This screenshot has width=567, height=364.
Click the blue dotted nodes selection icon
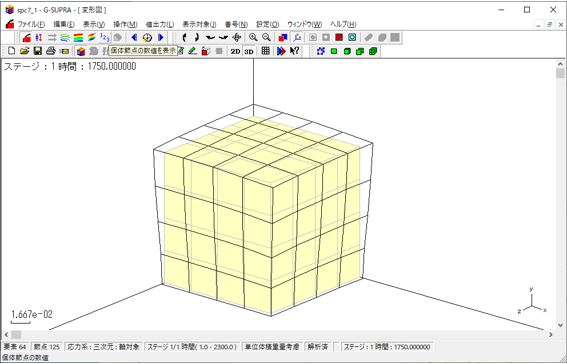[x=320, y=51]
